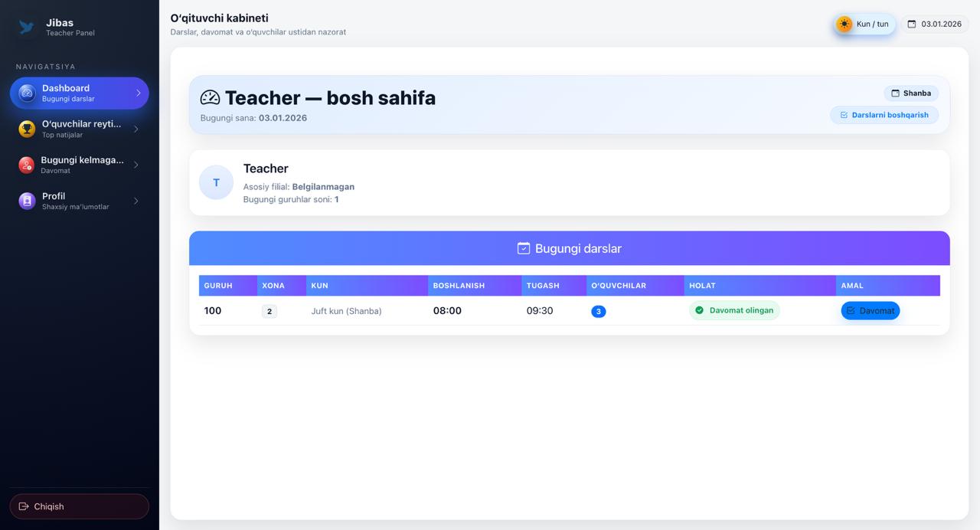Click the red absent students icon

[27, 165]
